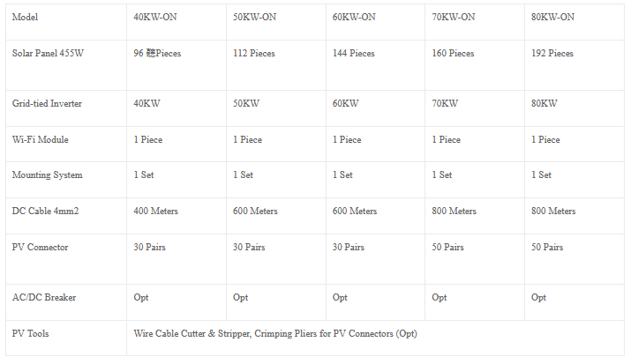Select the PV Connector row label
The height and width of the screenshot is (364, 631).
click(x=40, y=248)
